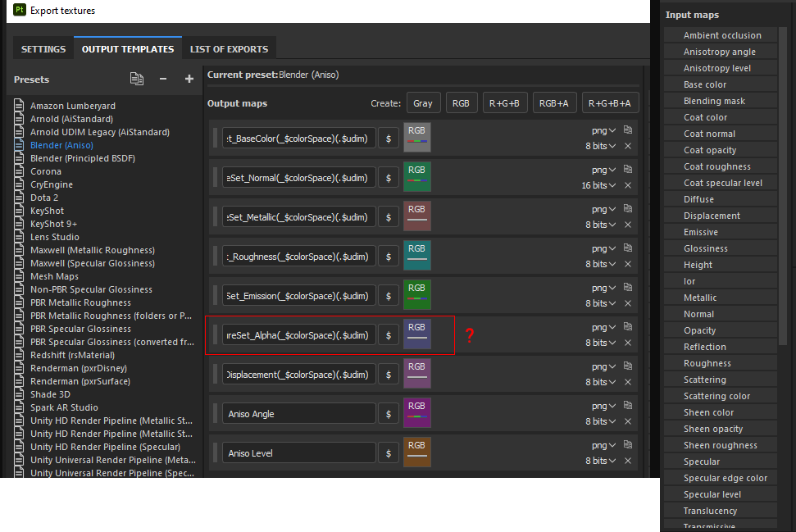
Task: Pick Anisotropy angle from Input maps
Action: (719, 52)
